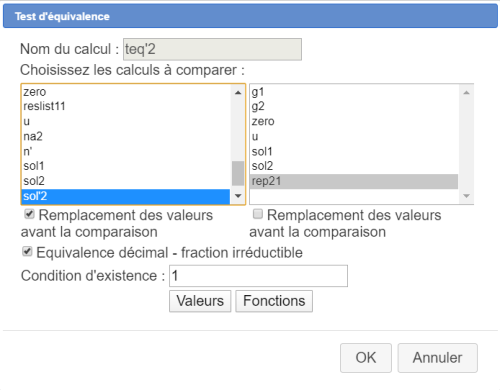Choose sol'2 in the left list
500x390 pixels.
126,196
